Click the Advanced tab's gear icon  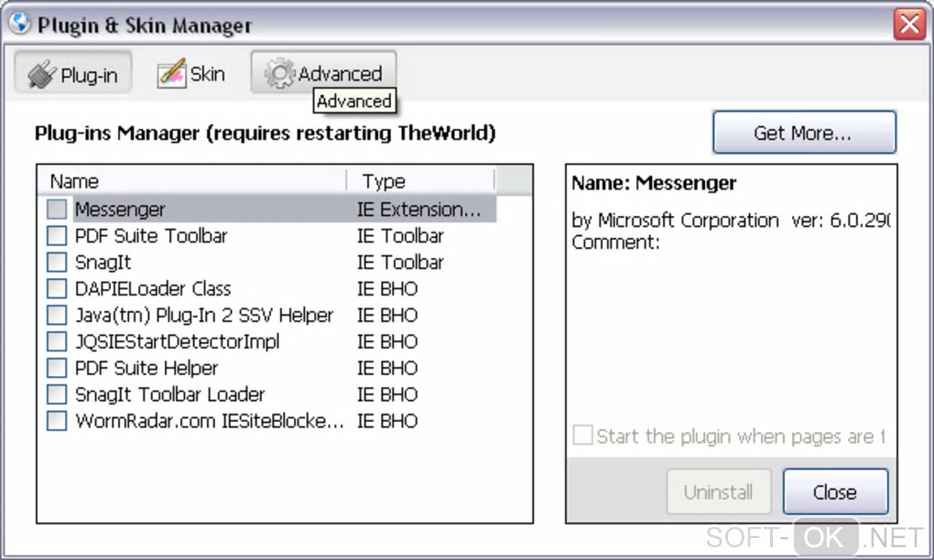point(279,74)
